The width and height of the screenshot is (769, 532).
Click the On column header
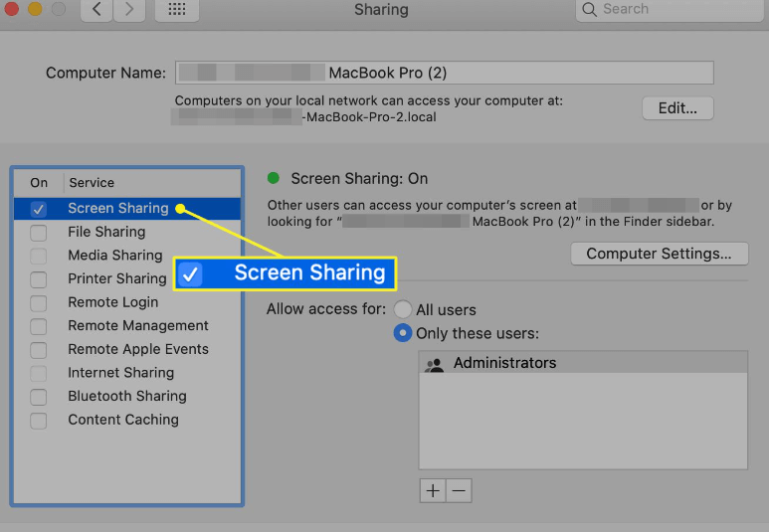39,183
